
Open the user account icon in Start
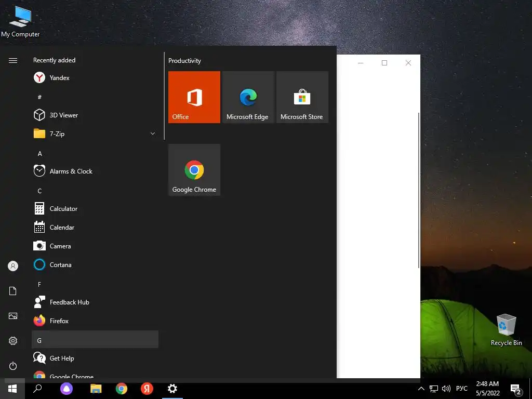point(13,266)
